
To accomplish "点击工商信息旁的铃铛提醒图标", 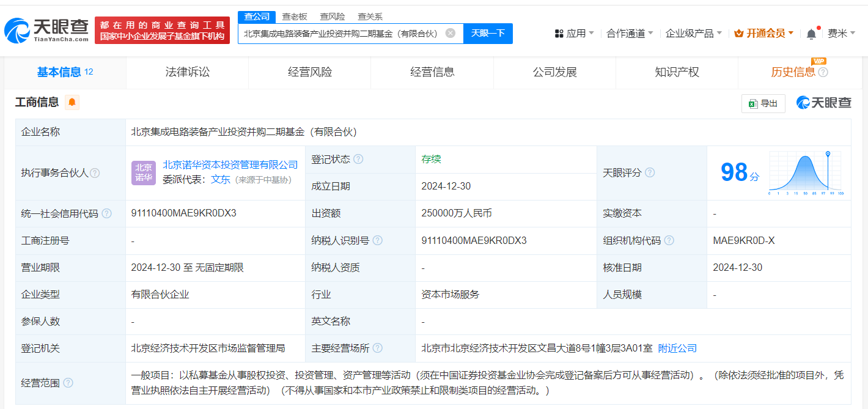I will pos(73,103).
